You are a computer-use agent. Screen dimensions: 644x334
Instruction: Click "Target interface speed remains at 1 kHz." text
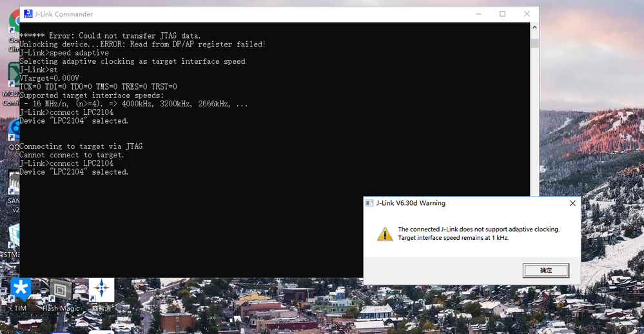click(x=453, y=238)
